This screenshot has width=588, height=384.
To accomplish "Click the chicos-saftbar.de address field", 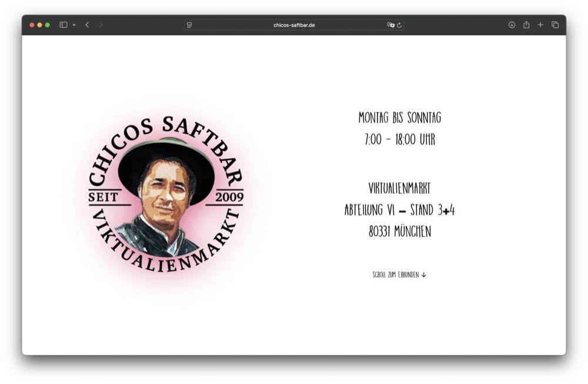I will coord(294,25).
